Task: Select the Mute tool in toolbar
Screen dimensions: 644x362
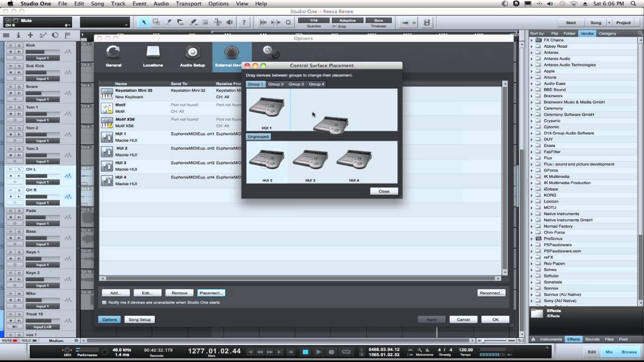Action: coord(205,22)
